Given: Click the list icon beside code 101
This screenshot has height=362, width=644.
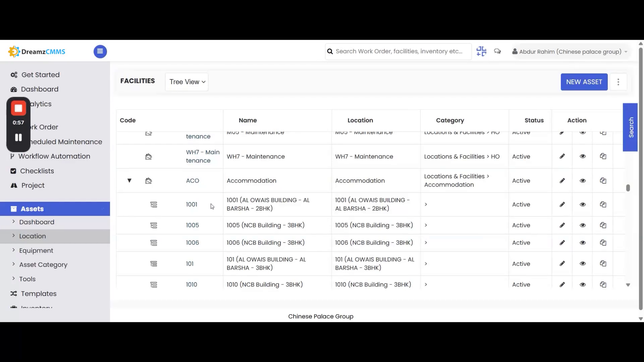Looking at the screenshot, I should [154, 264].
